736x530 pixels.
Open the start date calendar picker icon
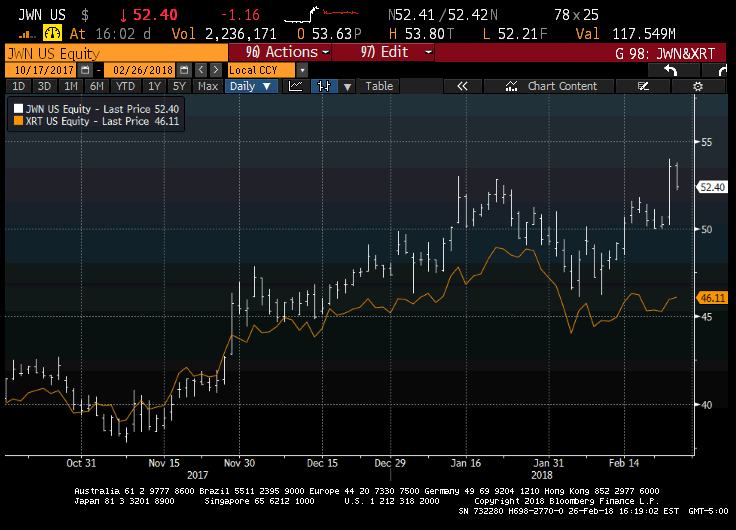click(x=85, y=70)
